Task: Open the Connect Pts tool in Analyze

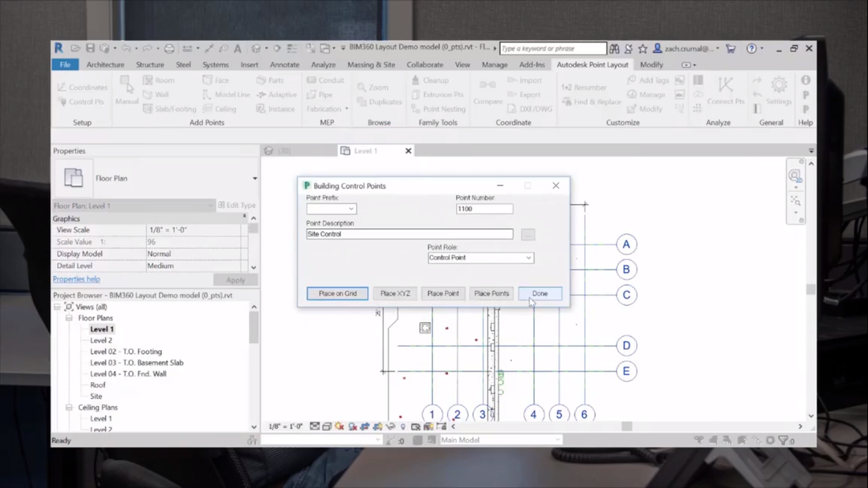Action: click(x=725, y=91)
